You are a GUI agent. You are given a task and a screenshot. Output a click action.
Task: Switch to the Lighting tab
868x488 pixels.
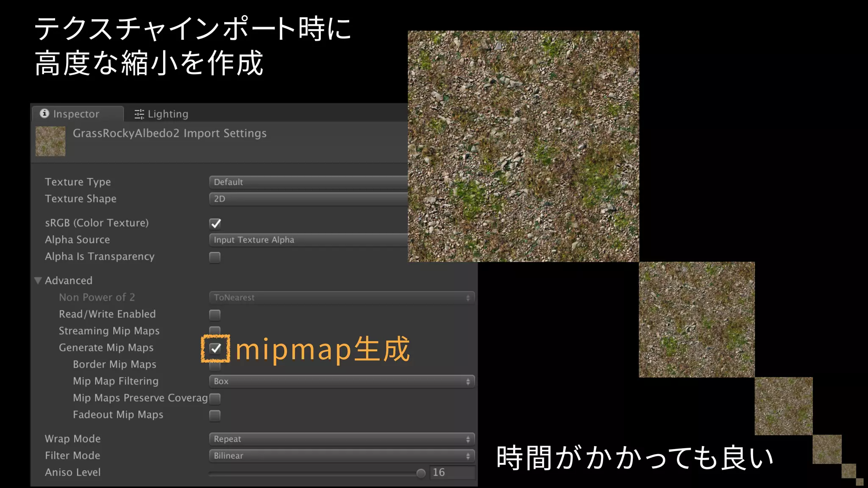coord(161,114)
